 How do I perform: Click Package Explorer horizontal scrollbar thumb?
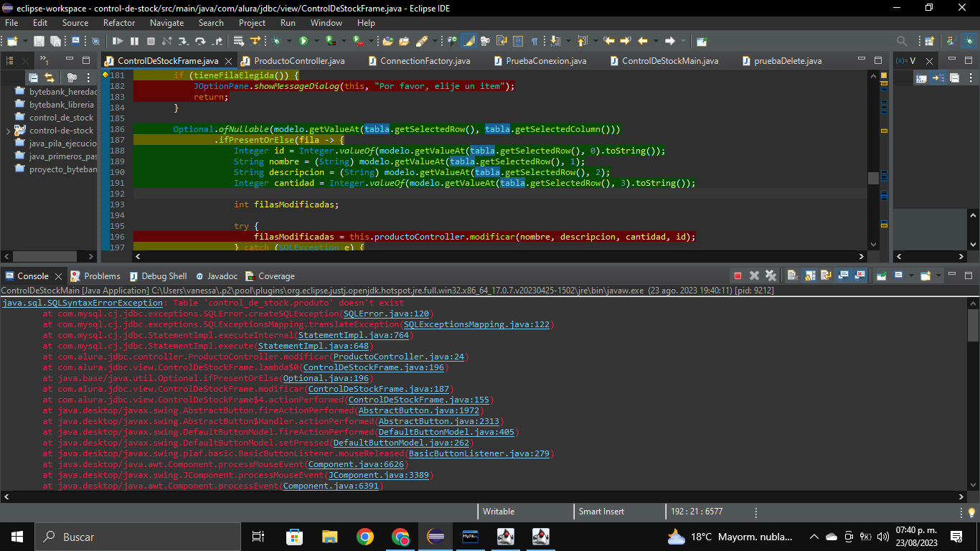tap(45, 256)
